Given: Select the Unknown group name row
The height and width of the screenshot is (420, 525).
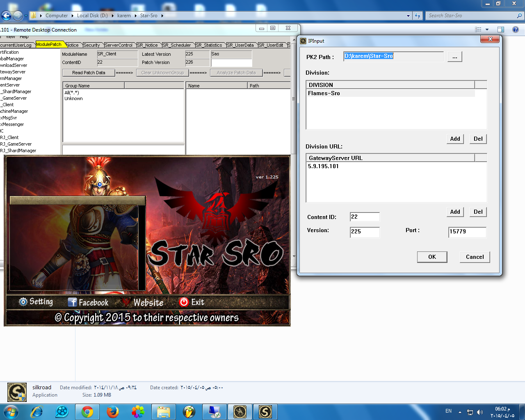Looking at the screenshot, I should tap(73, 98).
